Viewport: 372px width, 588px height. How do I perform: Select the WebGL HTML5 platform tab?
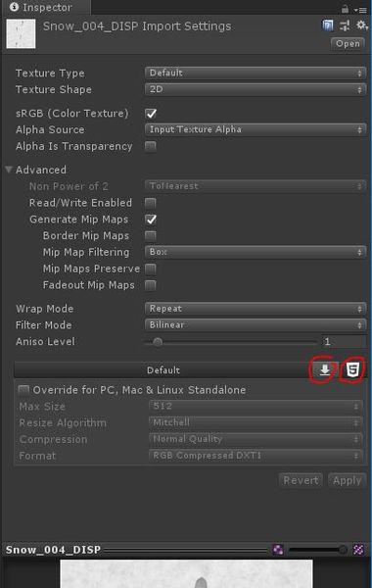tap(352, 369)
